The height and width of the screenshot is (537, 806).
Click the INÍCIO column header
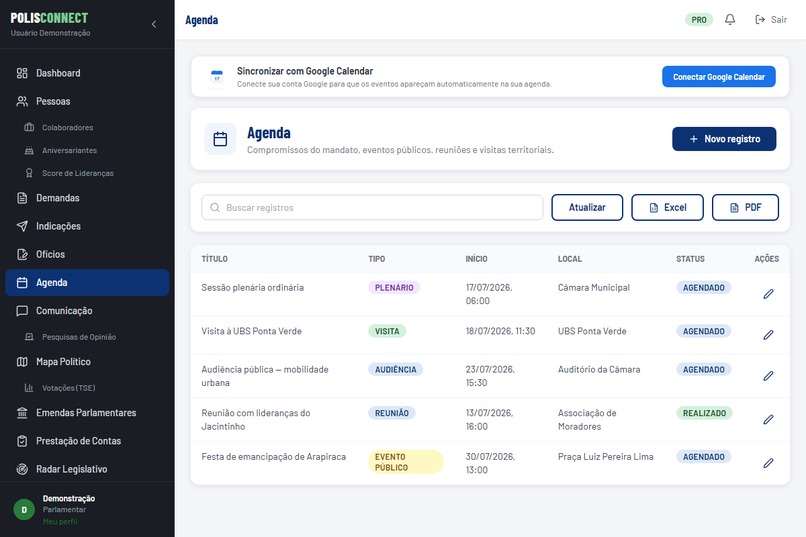tap(477, 259)
